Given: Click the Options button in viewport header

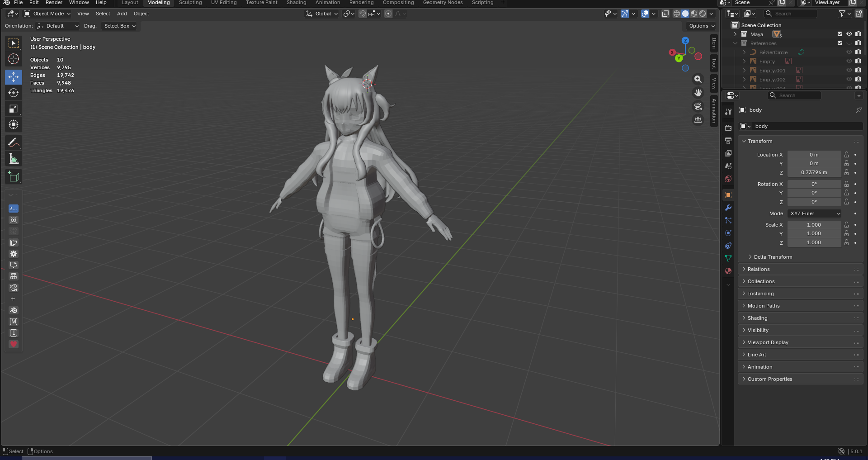Looking at the screenshot, I should point(701,26).
